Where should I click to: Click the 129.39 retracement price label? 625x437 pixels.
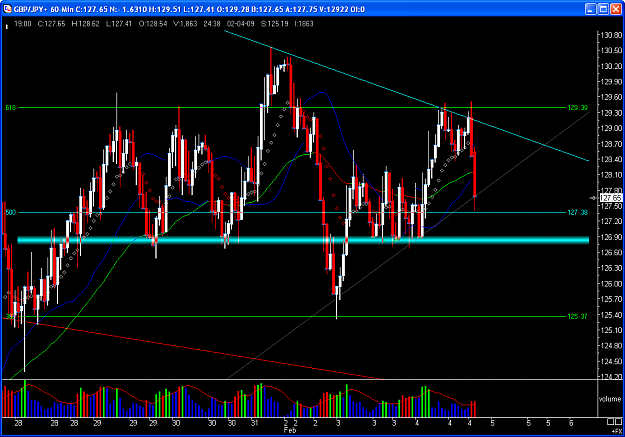(577, 108)
